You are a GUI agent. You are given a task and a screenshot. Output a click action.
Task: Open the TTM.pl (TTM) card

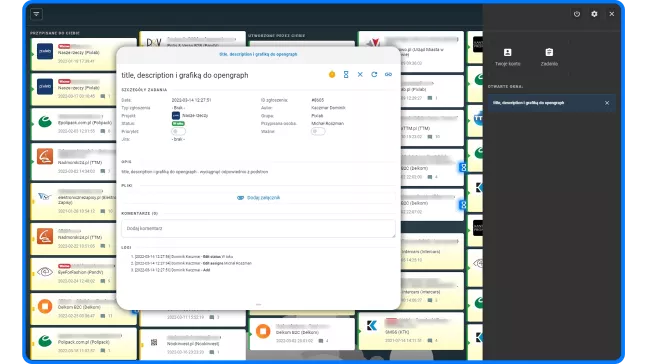pyautogui.click(x=432, y=128)
